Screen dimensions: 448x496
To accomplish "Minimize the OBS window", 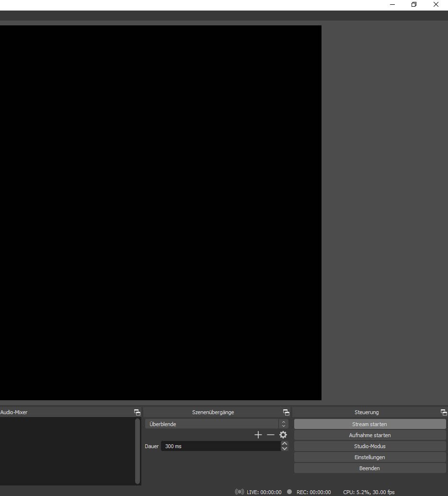I will (392, 4).
